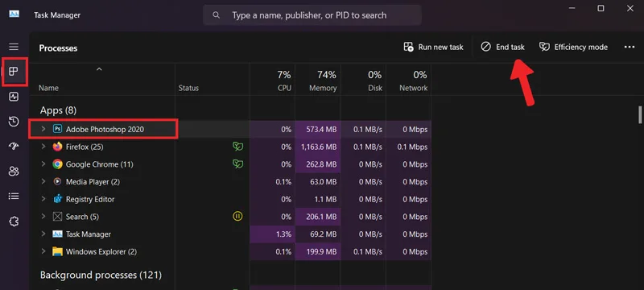
Task: Click Firefox's 1,163.6 MB memory value
Action: pyautogui.click(x=318, y=147)
